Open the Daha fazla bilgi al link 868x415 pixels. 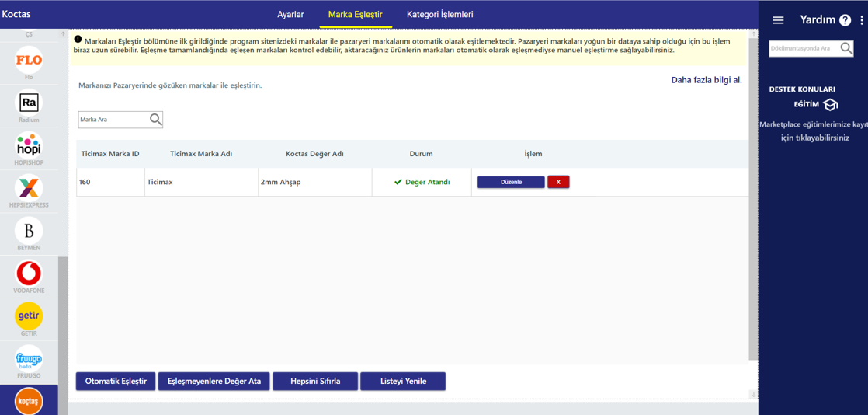click(707, 80)
